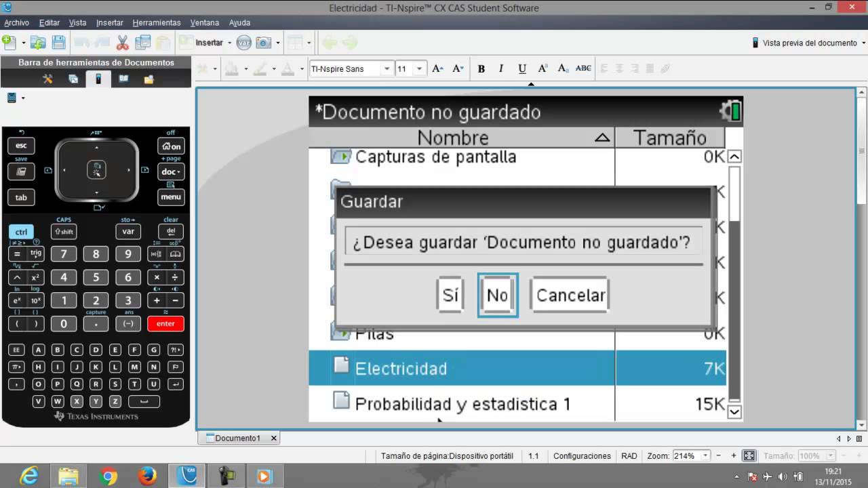
Task: Select TI-SmartView handheld panel icon
Action: pyautogui.click(x=98, y=79)
